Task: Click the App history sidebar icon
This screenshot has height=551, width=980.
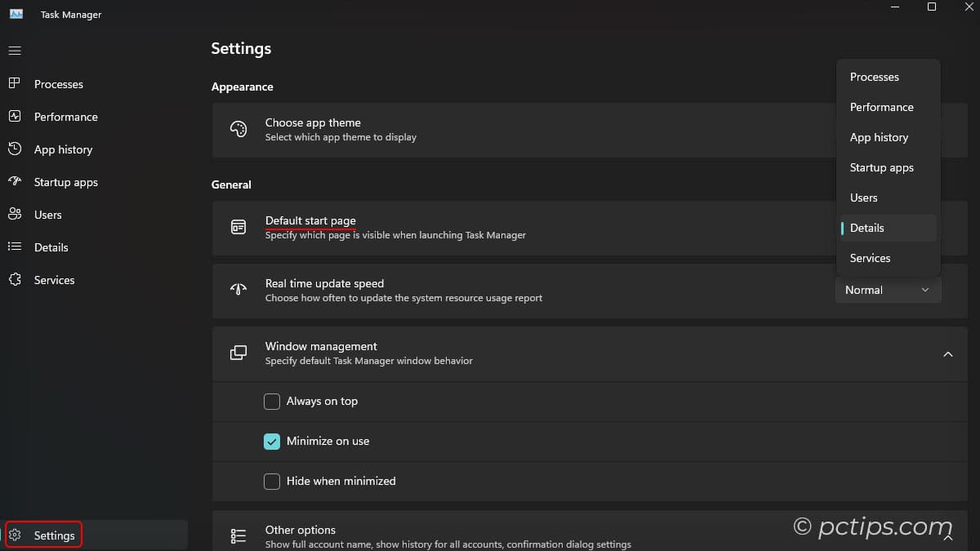Action: tap(15, 149)
